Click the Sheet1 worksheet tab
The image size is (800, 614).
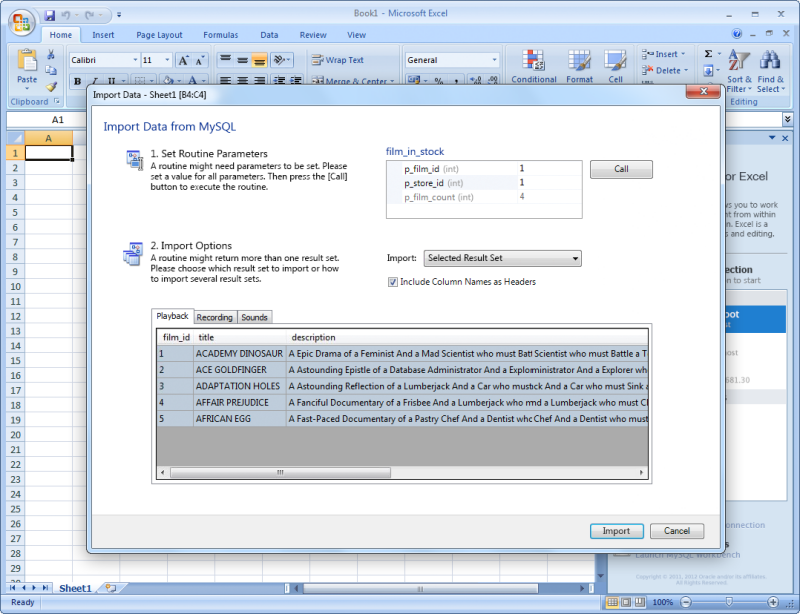(75, 588)
